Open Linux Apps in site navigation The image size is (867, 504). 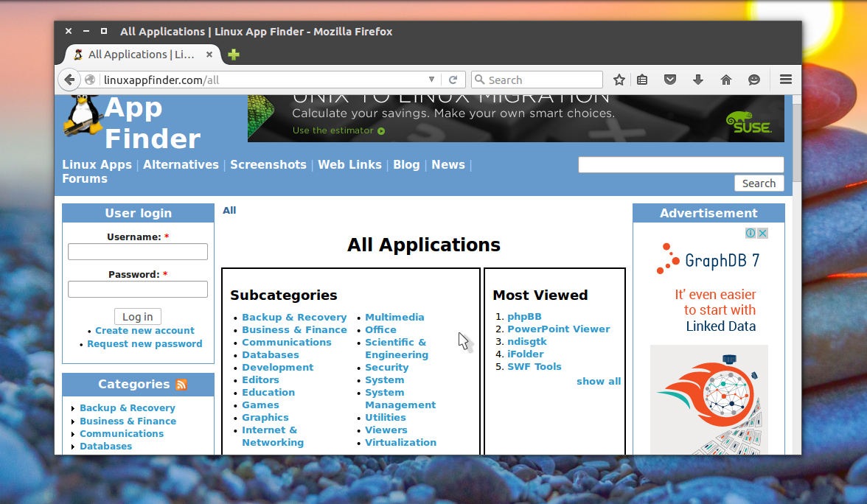coord(97,165)
